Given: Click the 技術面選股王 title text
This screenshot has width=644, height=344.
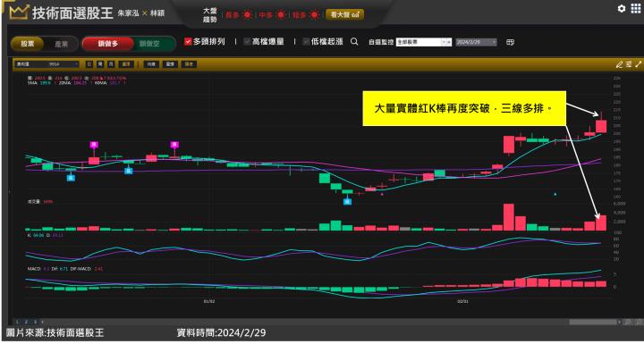Looking at the screenshot, I should (x=72, y=13).
